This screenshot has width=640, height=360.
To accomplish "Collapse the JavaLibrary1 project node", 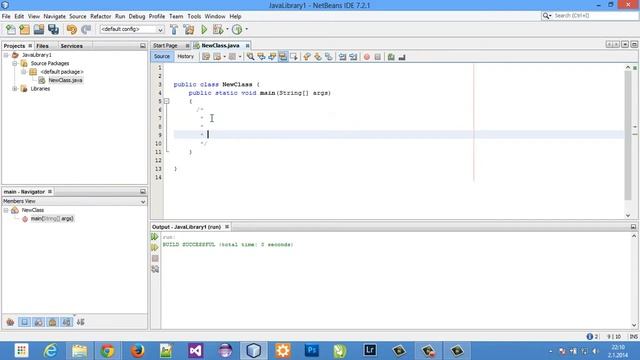I will (x=6, y=55).
